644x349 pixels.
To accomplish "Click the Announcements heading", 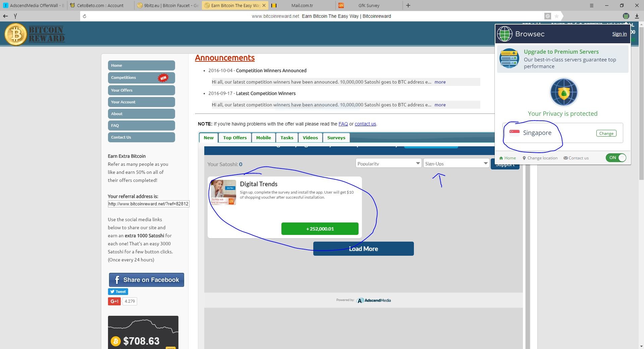I will point(225,58).
